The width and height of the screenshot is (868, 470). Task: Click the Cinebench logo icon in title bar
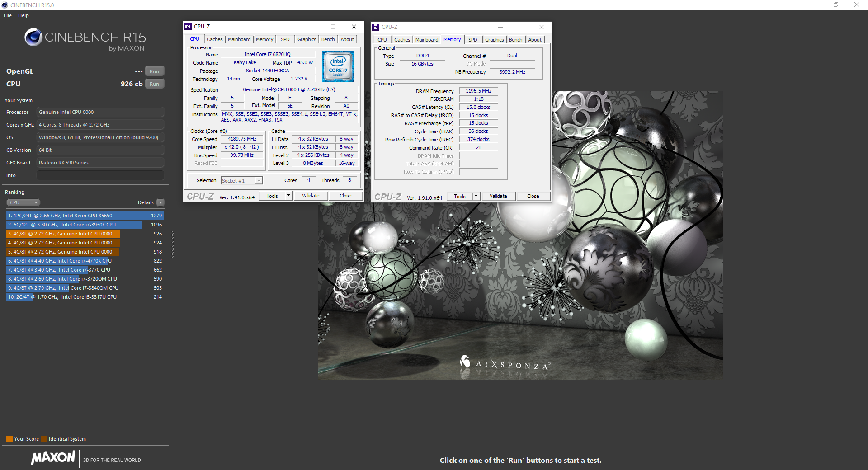(x=5, y=5)
